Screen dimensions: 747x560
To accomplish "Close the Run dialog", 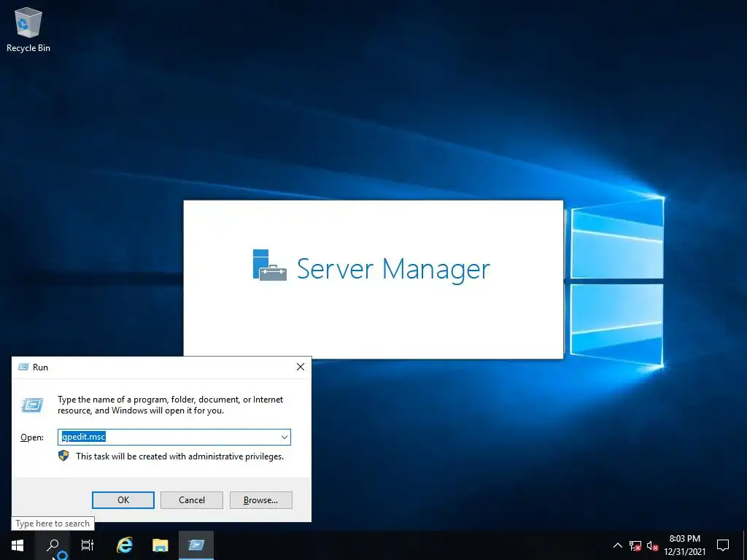I will pos(300,367).
